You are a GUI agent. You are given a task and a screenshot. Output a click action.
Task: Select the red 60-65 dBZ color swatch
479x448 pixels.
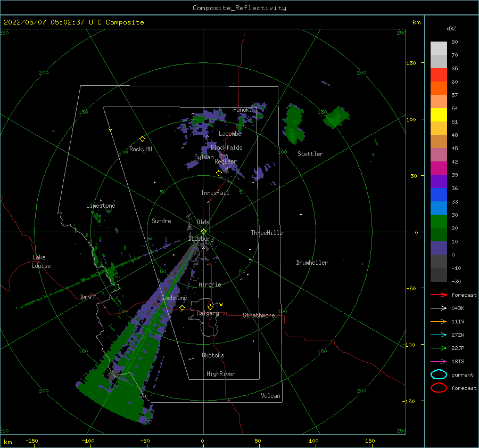pos(439,75)
